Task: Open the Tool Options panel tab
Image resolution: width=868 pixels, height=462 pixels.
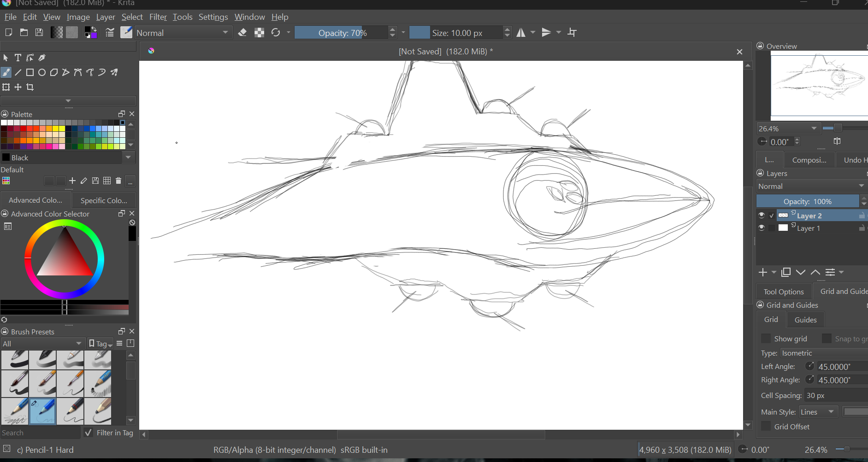Action: coord(783,292)
